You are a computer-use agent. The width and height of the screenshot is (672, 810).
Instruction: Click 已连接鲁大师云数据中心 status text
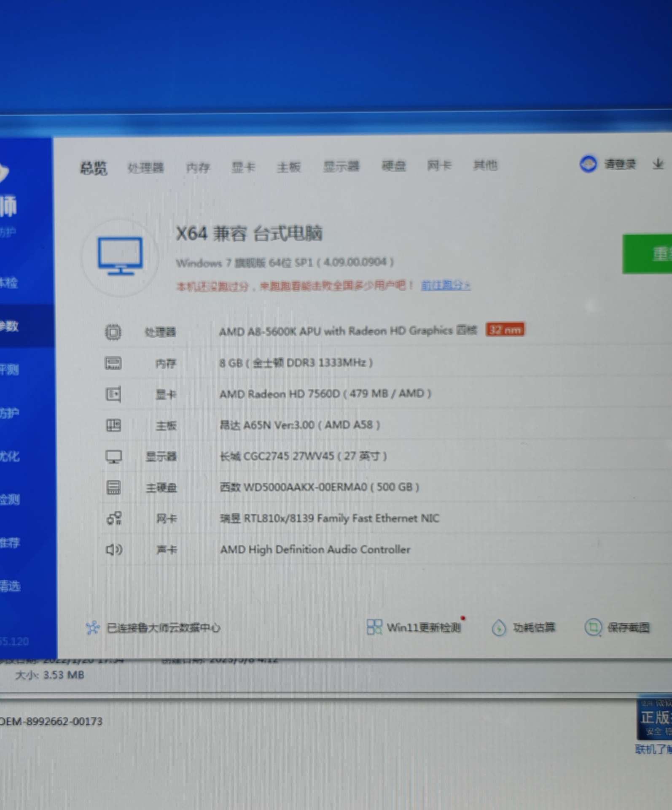pos(163,628)
